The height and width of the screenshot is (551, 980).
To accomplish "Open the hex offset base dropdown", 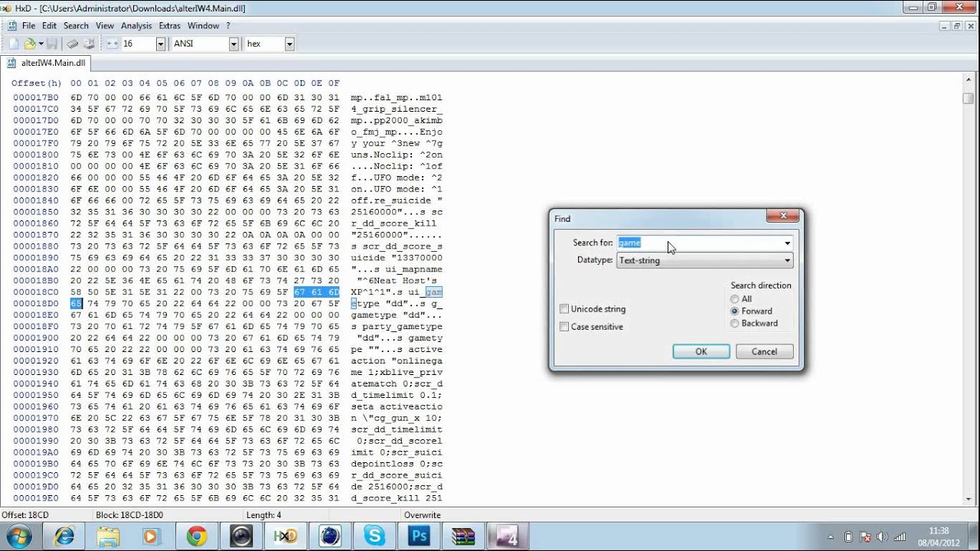I will click(289, 44).
